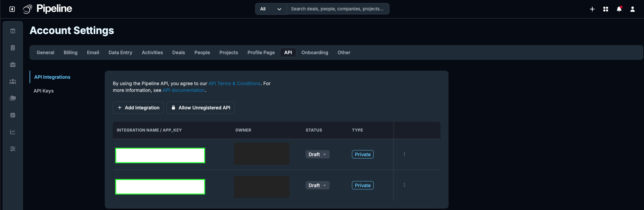Click the OWNER column header

pos(243,130)
